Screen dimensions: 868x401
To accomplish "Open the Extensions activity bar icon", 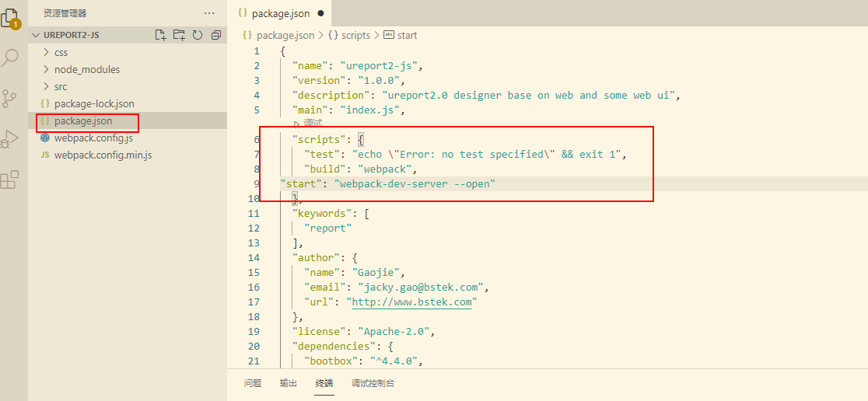I will pyautogui.click(x=9, y=180).
